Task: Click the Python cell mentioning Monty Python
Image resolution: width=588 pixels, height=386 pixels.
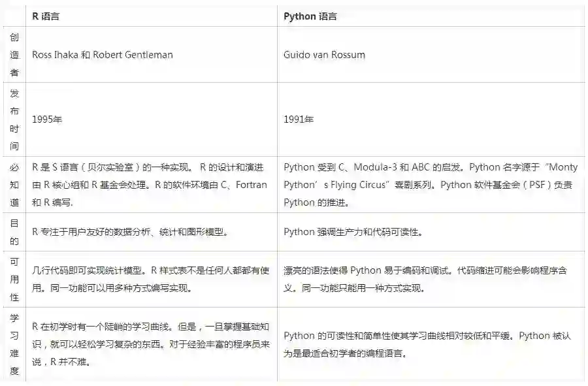Action: pyautogui.click(x=430, y=184)
